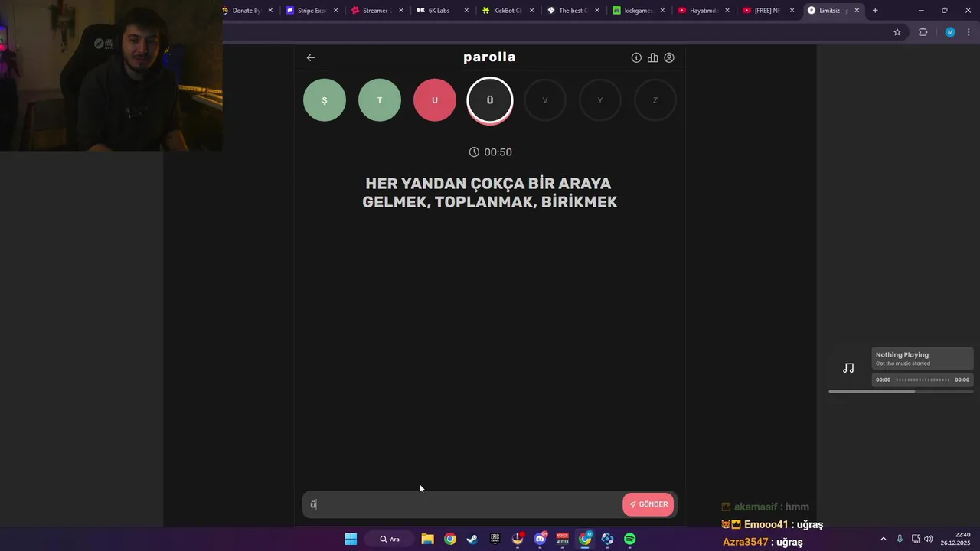Open the active Chrome profile taskbar icon
The height and width of the screenshot is (551, 980).
pos(585,539)
